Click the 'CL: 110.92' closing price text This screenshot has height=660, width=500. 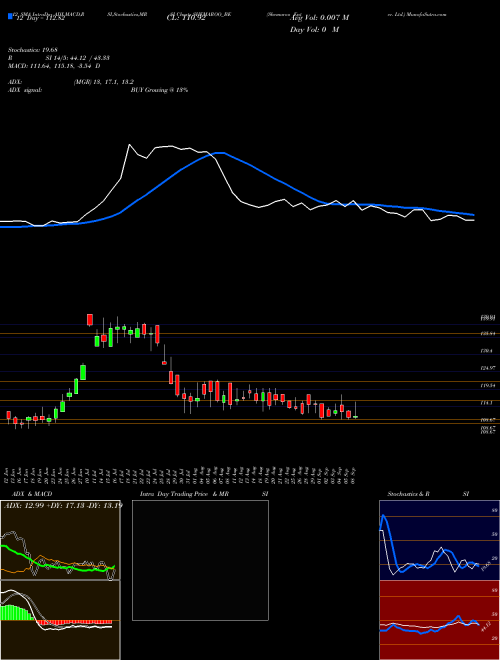pos(188,18)
